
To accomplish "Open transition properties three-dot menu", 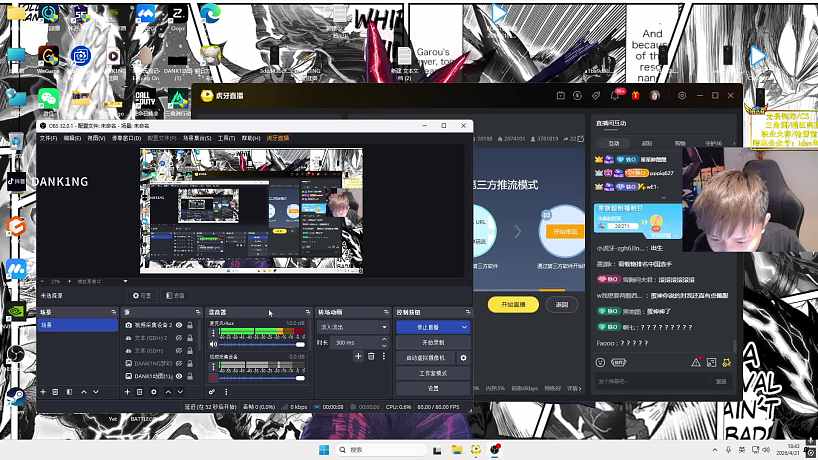I will [383, 356].
